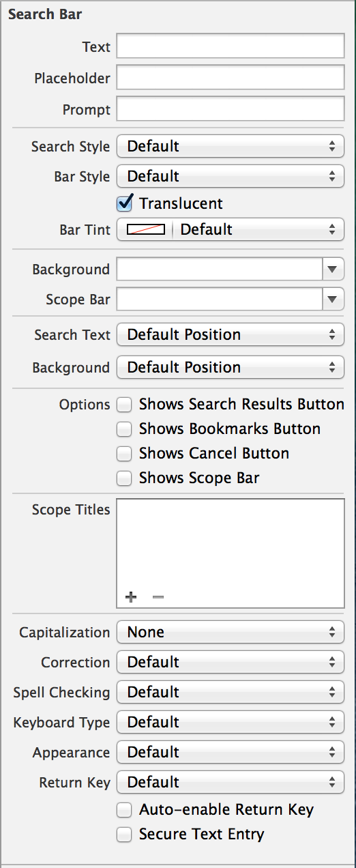Enable Shows Bookmarks Button option
This screenshot has height=868, width=356.
click(x=124, y=429)
